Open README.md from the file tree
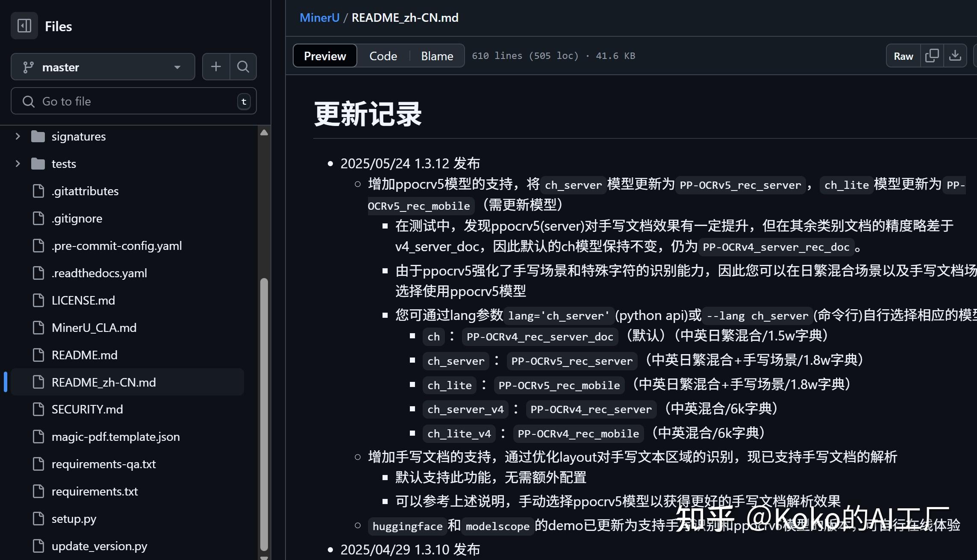977x560 pixels. pos(84,355)
